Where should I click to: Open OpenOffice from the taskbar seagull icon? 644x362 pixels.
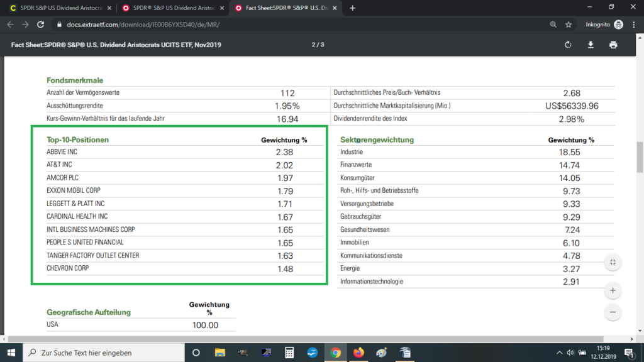click(x=312, y=353)
